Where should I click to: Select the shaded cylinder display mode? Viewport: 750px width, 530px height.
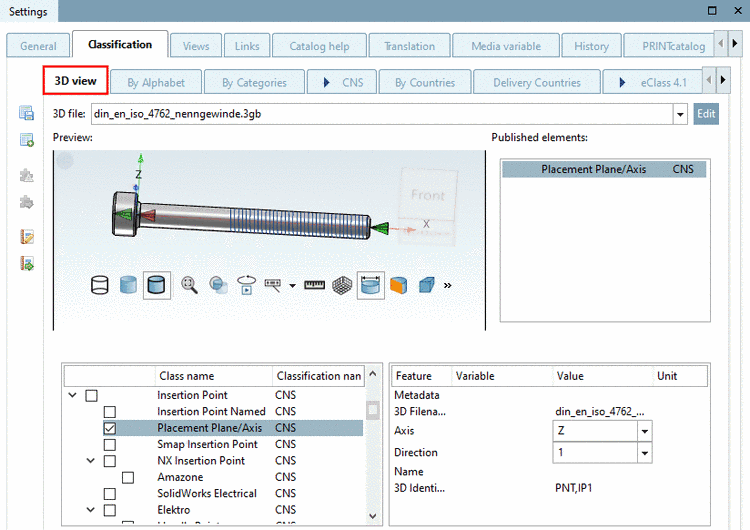(128, 285)
